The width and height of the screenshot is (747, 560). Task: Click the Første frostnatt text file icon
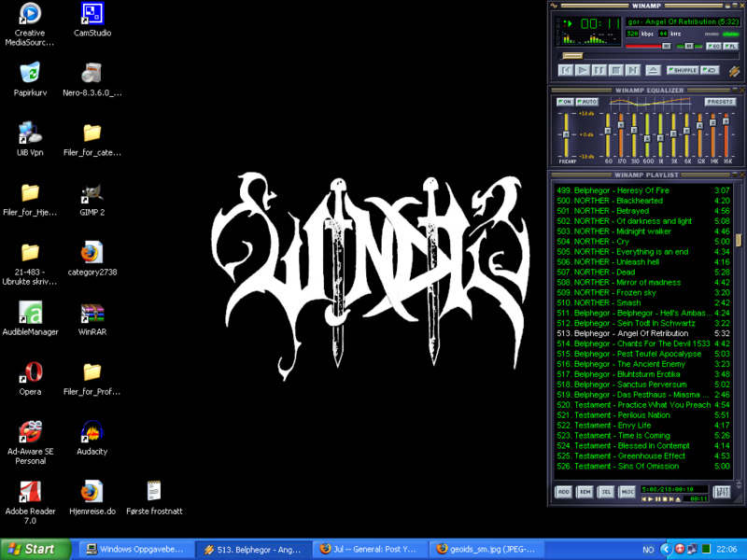click(154, 498)
